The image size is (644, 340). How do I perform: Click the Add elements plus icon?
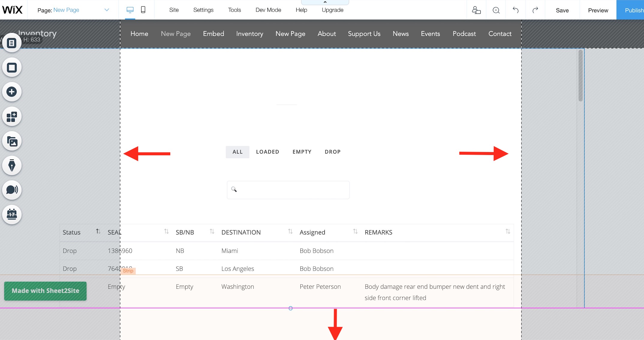[12, 92]
